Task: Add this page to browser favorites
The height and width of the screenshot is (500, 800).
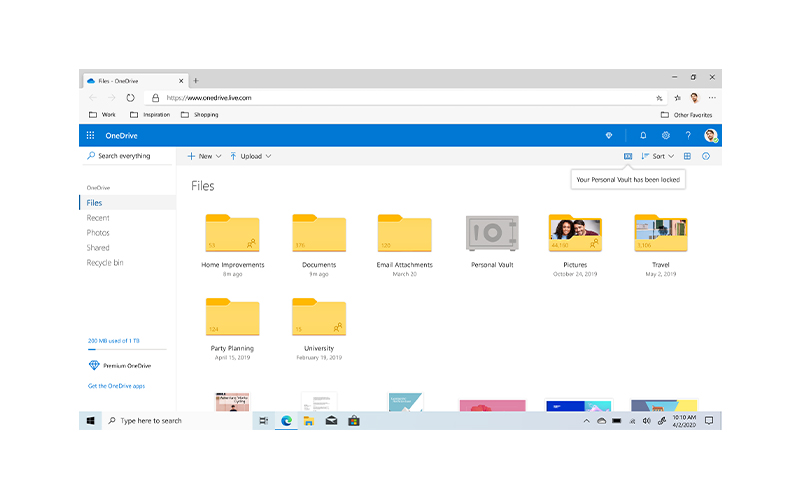Action: tap(659, 98)
